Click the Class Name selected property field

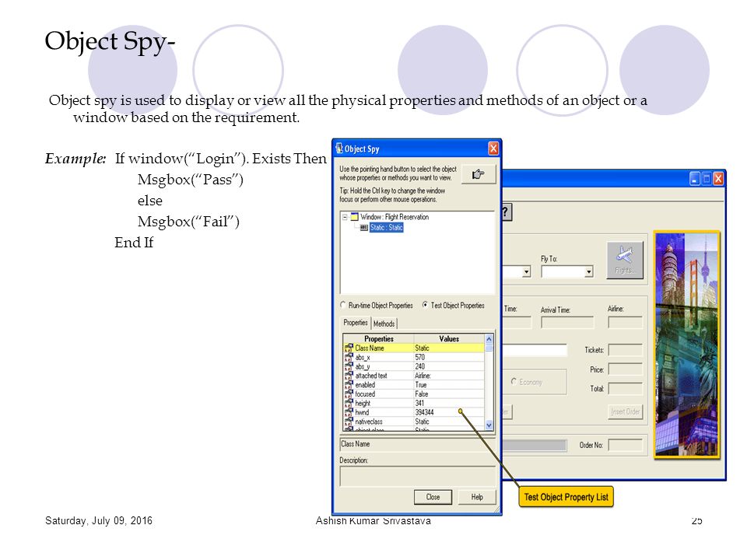point(418,444)
